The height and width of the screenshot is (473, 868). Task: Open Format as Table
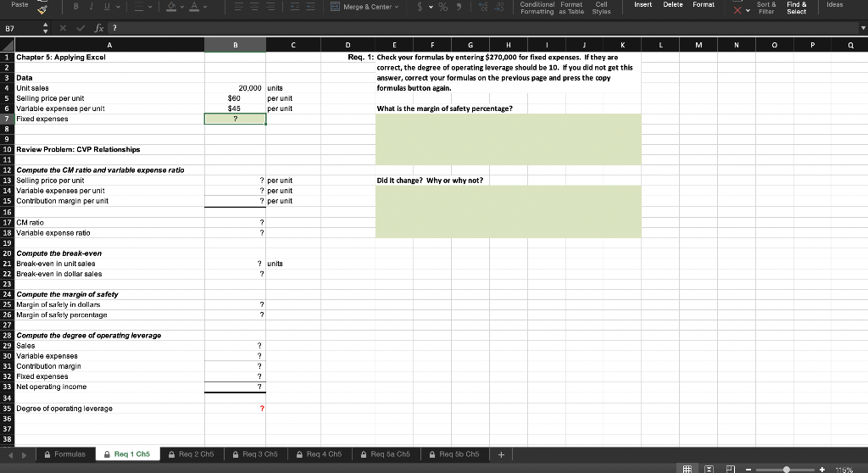571,8
